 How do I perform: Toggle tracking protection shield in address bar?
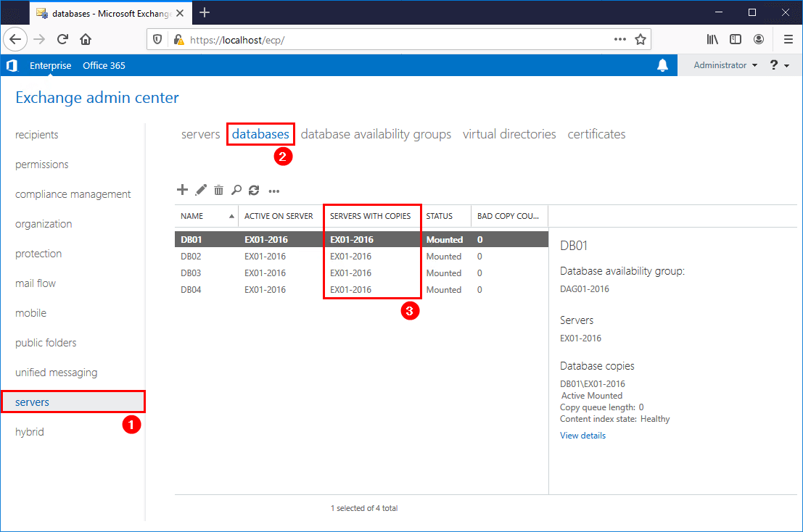pos(155,39)
